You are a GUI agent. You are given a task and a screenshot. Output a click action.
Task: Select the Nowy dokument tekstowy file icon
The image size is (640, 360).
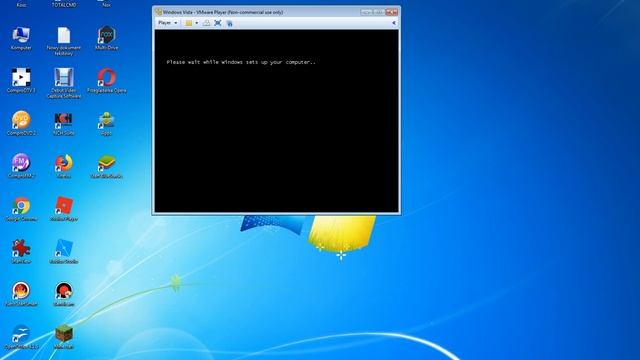pos(64,41)
